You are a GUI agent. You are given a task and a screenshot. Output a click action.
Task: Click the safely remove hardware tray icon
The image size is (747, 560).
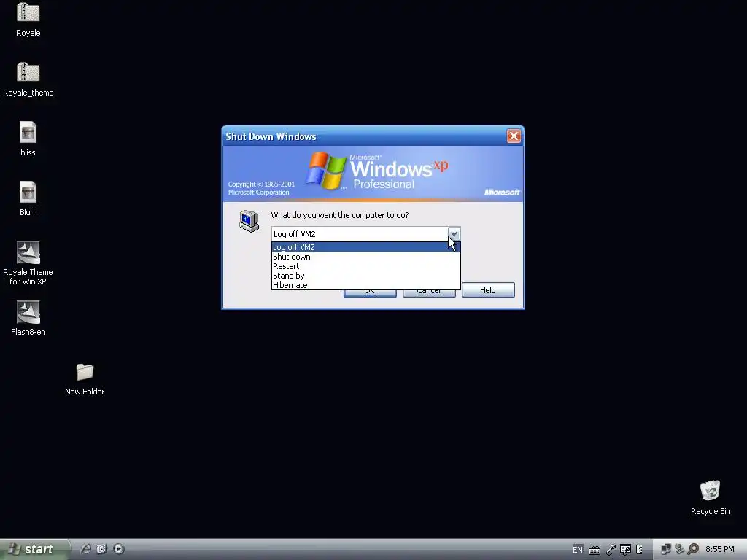679,550
